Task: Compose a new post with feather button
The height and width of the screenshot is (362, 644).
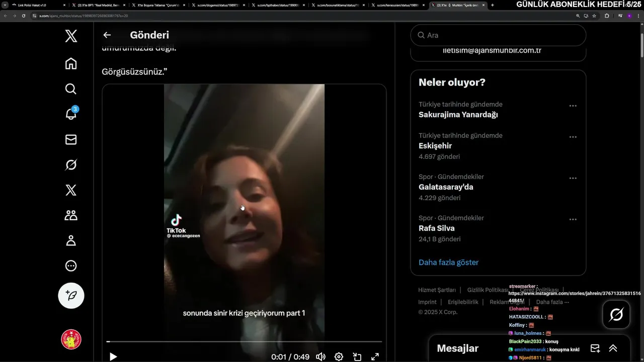Action: 71,295
